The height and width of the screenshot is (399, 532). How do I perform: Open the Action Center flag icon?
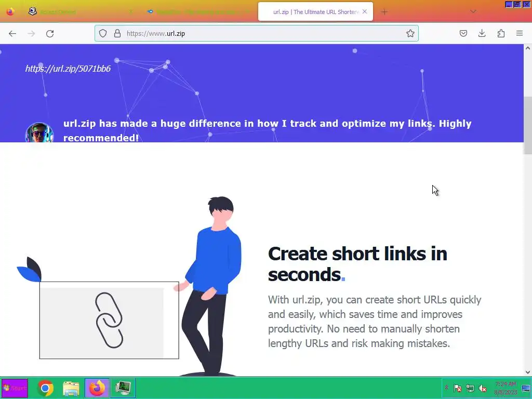[x=457, y=388]
